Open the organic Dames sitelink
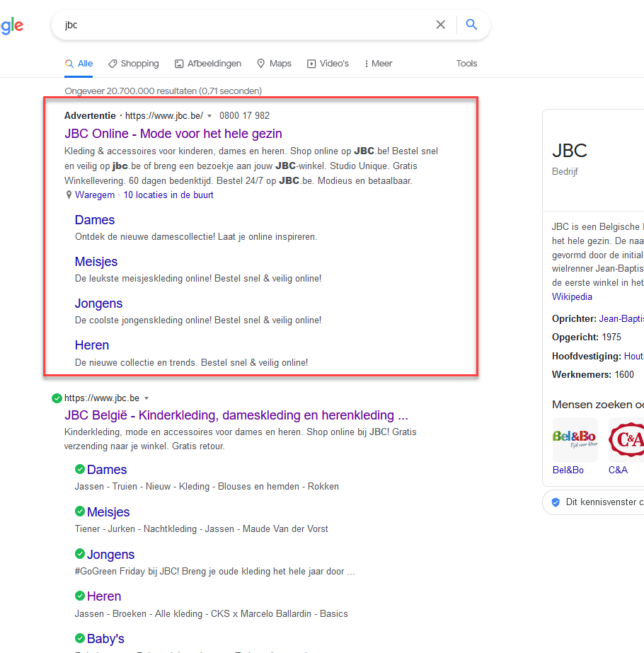Viewport: 644px width, 653px height. 107,469
